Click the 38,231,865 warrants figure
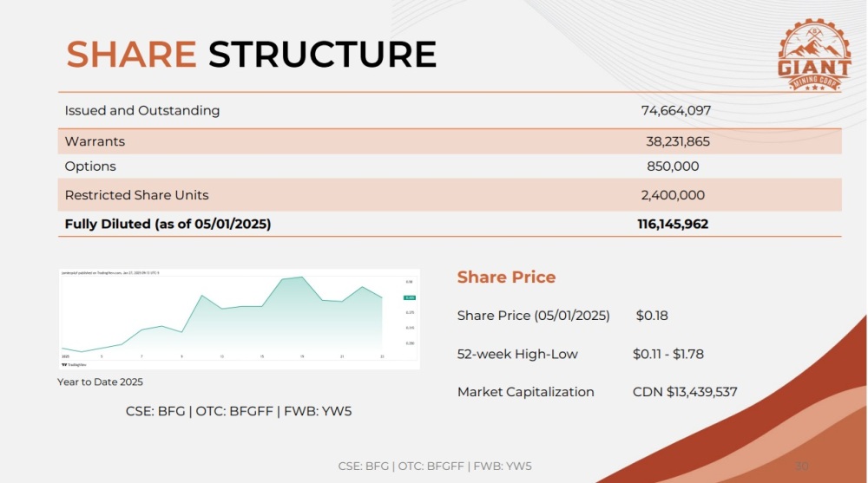 pos(678,141)
